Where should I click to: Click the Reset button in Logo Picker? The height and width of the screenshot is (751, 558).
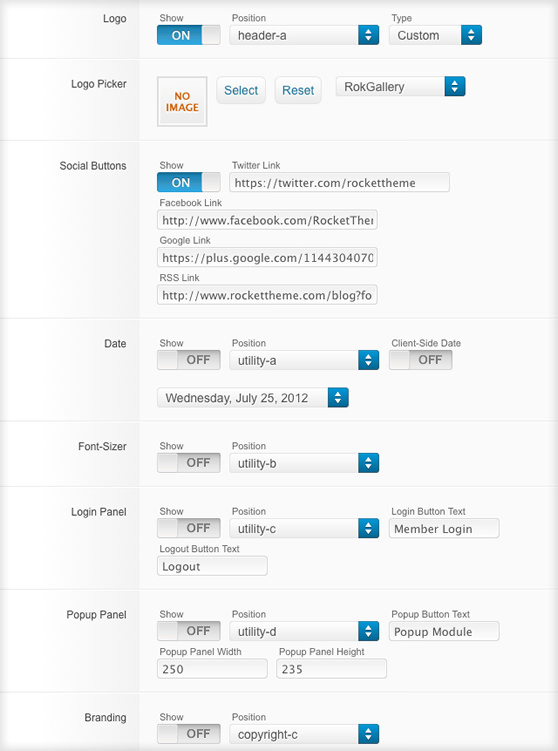tap(298, 90)
